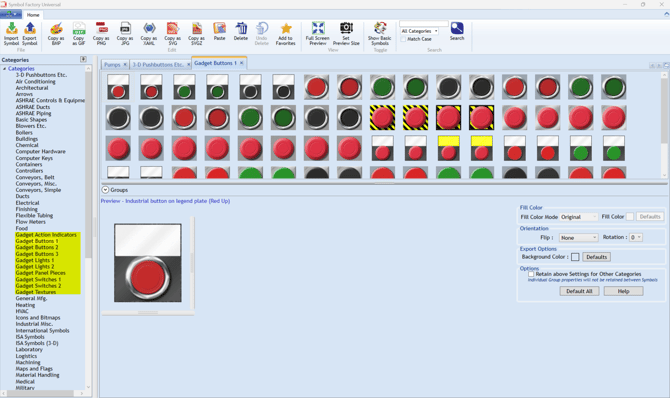Click the Background Color swatch
The height and width of the screenshot is (398, 670).
coord(575,257)
